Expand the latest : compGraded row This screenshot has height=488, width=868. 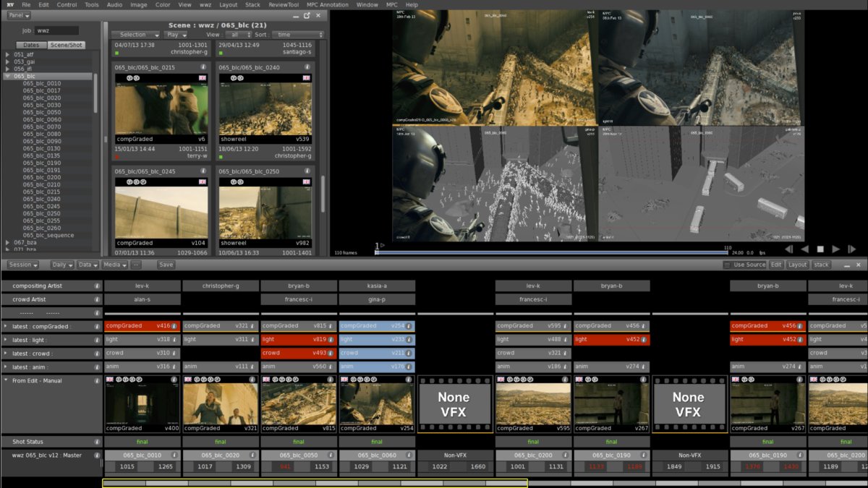pyautogui.click(x=7, y=326)
